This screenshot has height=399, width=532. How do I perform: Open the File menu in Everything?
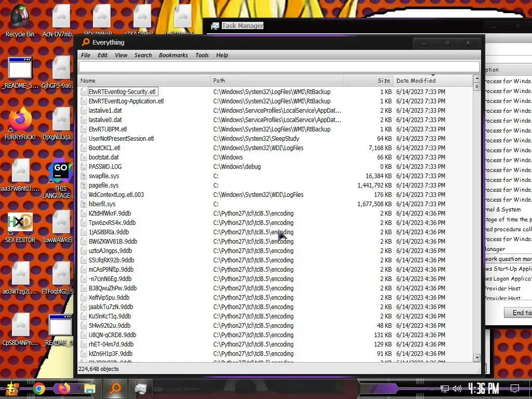click(x=86, y=55)
